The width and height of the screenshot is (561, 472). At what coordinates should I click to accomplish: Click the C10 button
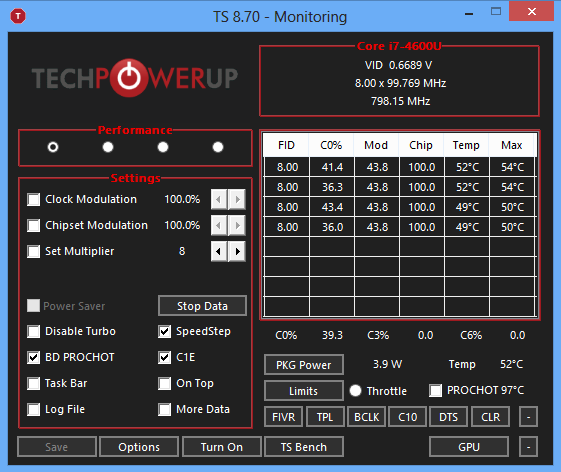tap(408, 417)
